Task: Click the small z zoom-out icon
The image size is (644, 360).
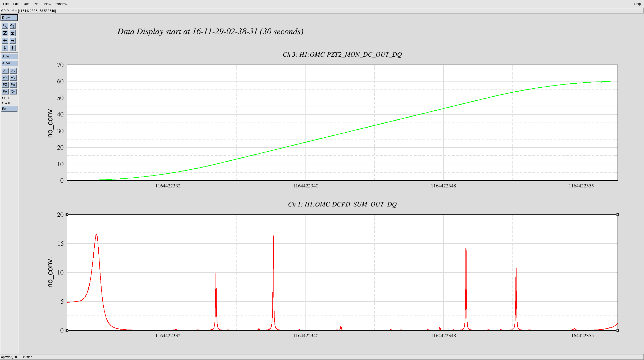Action: (x=12, y=33)
